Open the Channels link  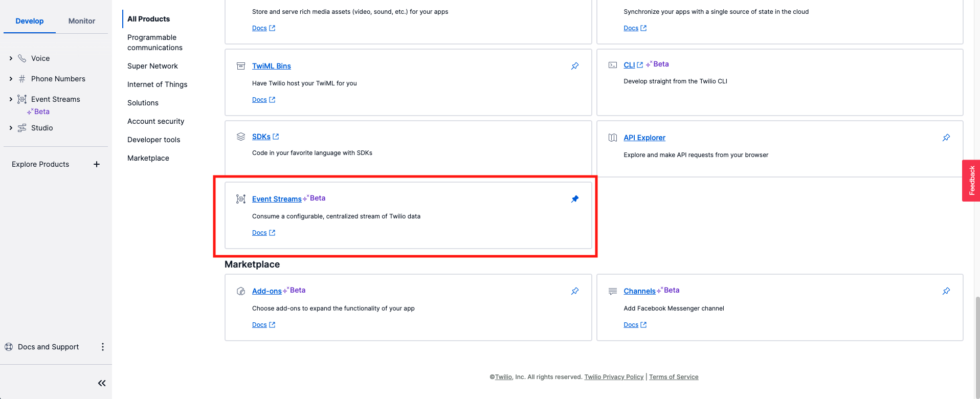[x=639, y=291]
